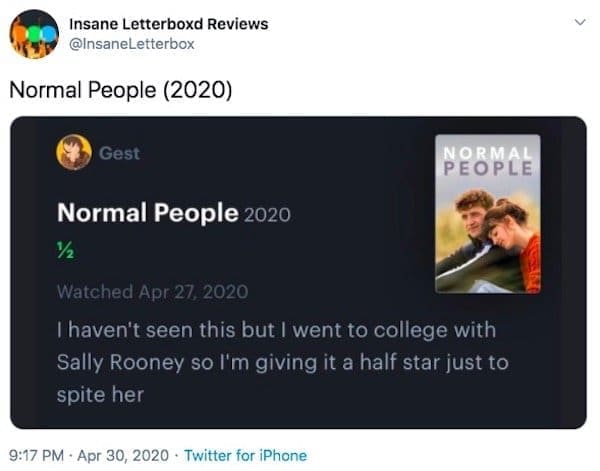Image resolution: width=600 pixels, height=471 pixels.
Task: Click the review line starting "I haven't seen this"
Action: 276,329
